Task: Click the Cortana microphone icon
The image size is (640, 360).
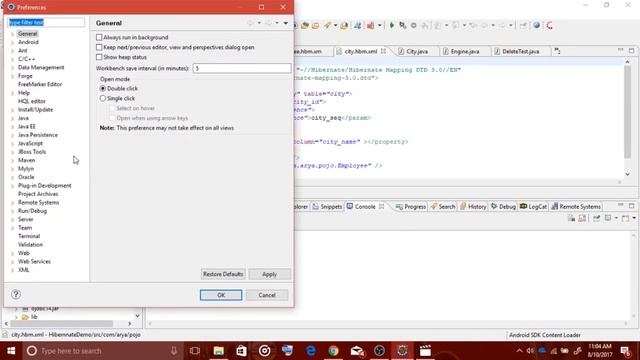Action: pyautogui.click(x=174, y=351)
